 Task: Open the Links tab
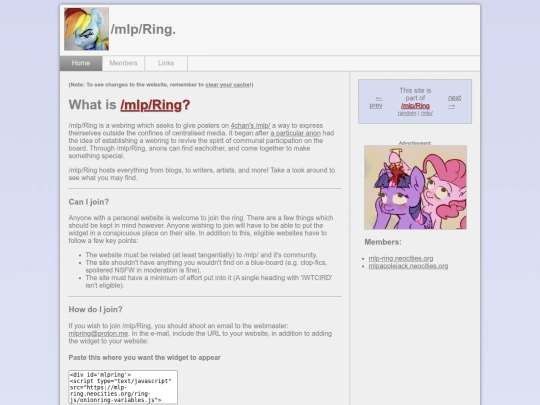click(x=166, y=63)
